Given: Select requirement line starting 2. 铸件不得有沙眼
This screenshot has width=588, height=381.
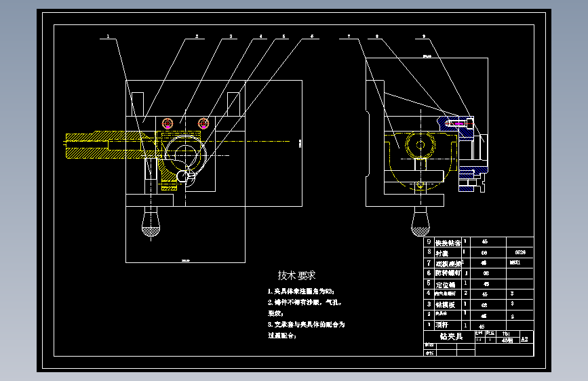Looking at the screenshot, I should (305, 302).
